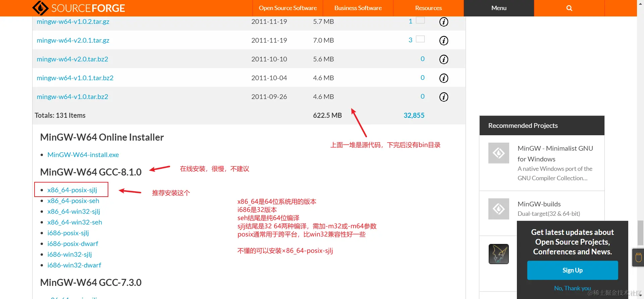Click the 'MinGW-W64 GCC-8.1.0' heading

tap(91, 172)
